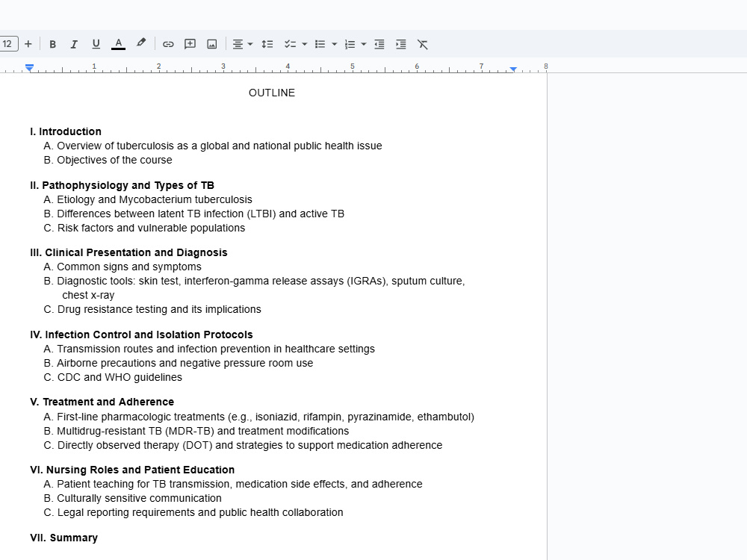Expand the numbered list dropdown arrow

coord(364,44)
